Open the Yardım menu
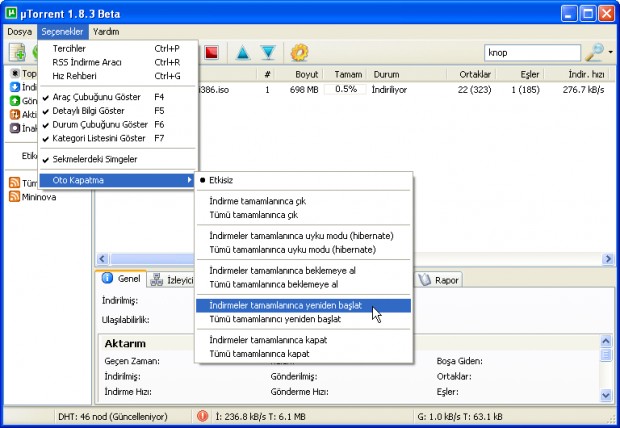 coord(106,32)
